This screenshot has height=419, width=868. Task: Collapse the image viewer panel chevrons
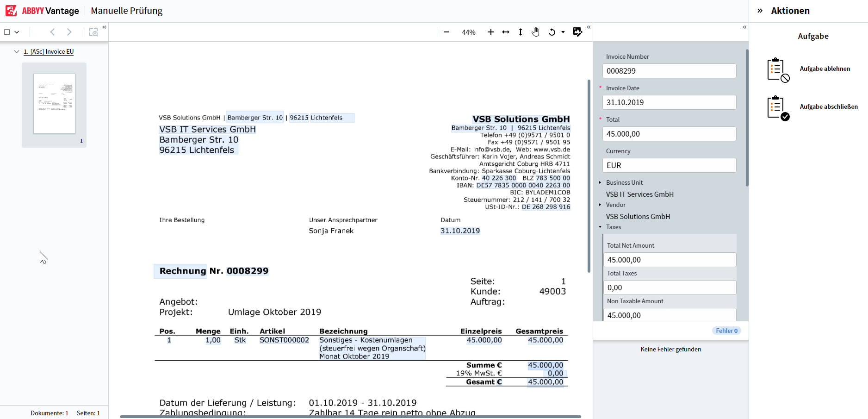589,27
